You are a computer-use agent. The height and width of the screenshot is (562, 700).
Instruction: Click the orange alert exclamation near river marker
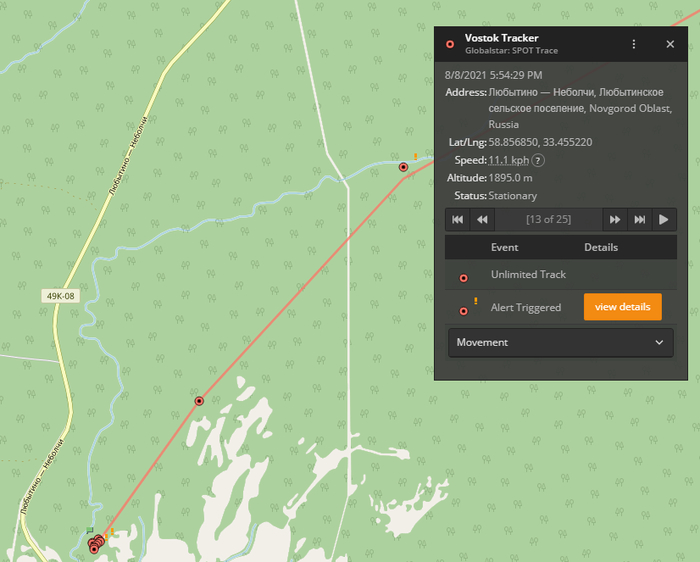pyautogui.click(x=416, y=157)
